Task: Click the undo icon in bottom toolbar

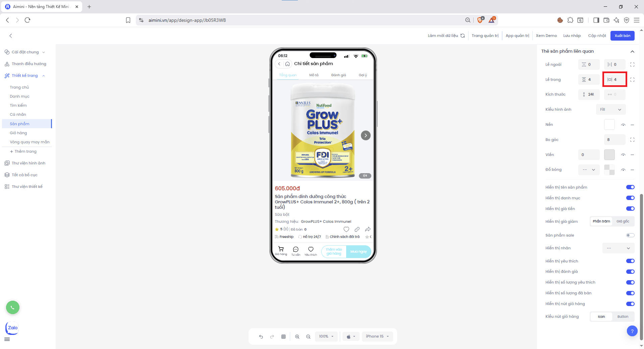Action: (261, 337)
